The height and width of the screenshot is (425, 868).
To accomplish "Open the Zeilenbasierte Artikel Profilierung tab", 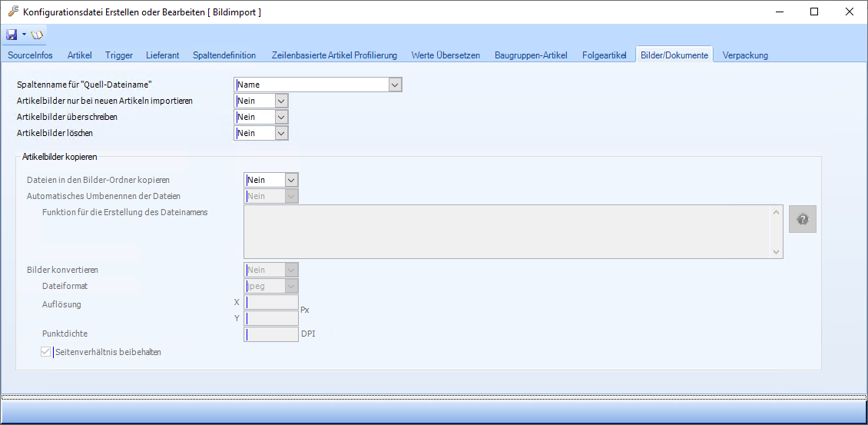I will (334, 55).
